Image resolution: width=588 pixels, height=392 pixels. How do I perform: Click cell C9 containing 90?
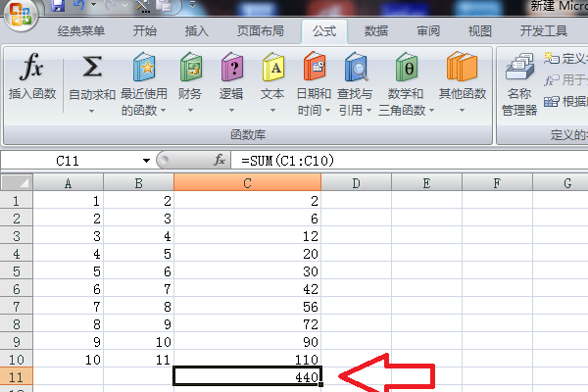pyautogui.click(x=248, y=342)
